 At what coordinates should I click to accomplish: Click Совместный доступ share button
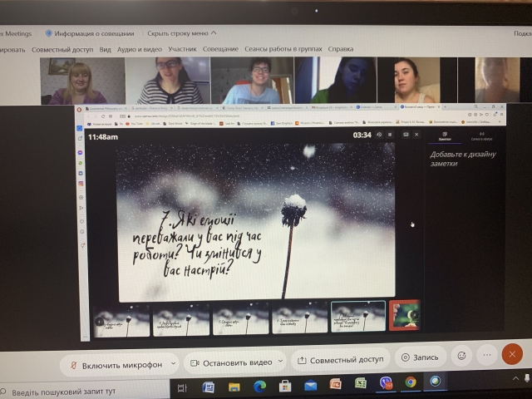[x=340, y=360]
